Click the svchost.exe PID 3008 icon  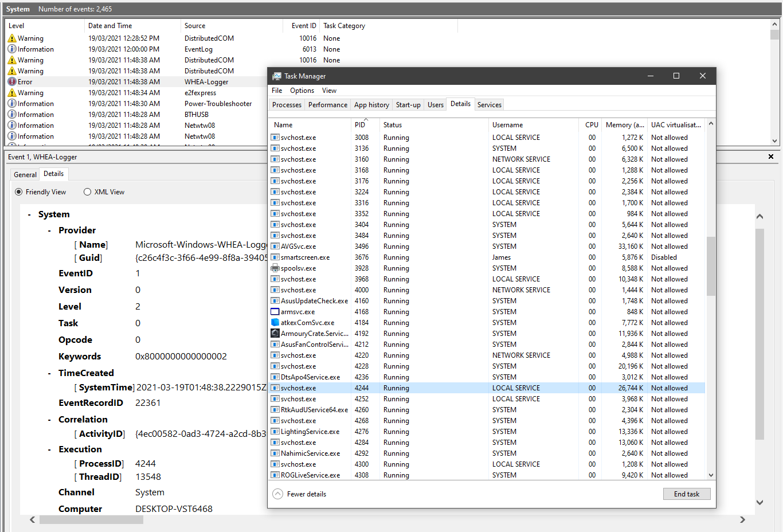(275, 138)
